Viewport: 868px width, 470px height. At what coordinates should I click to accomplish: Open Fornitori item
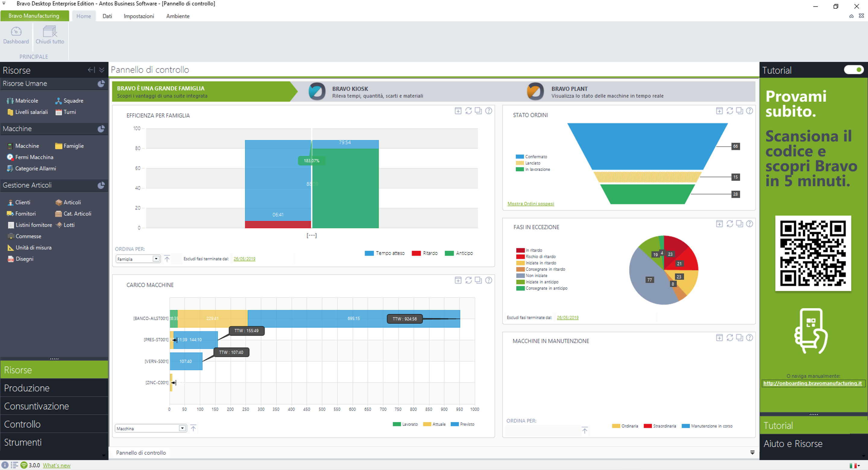pyautogui.click(x=21, y=213)
